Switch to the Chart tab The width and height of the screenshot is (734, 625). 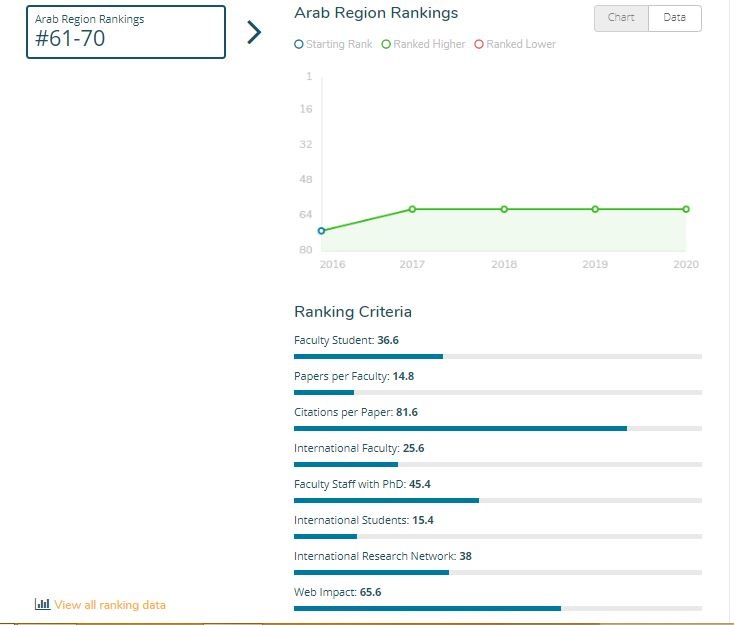[x=621, y=18]
